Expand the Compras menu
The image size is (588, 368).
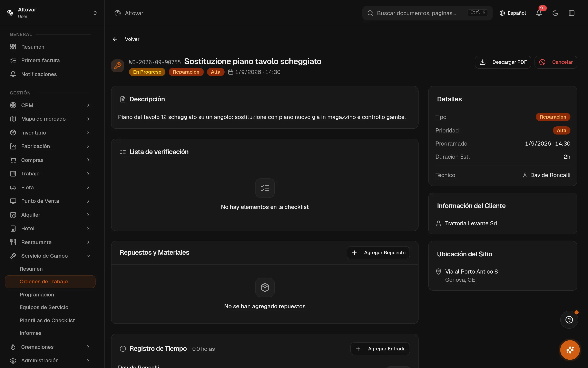point(50,160)
